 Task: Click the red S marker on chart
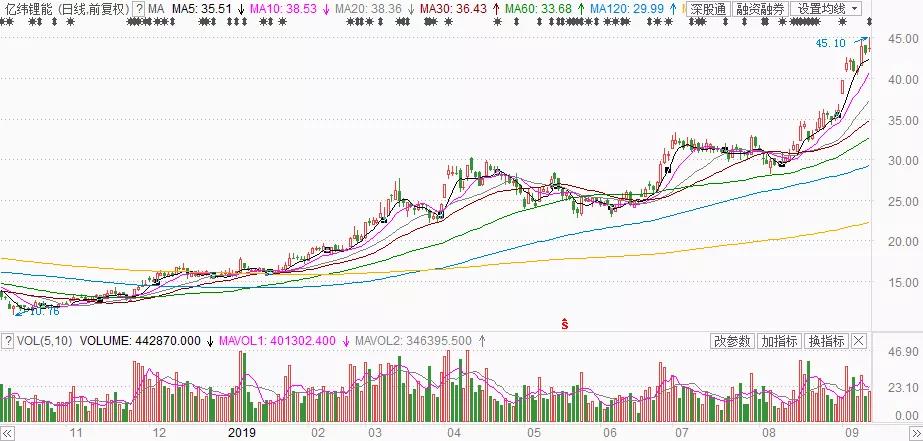564,323
